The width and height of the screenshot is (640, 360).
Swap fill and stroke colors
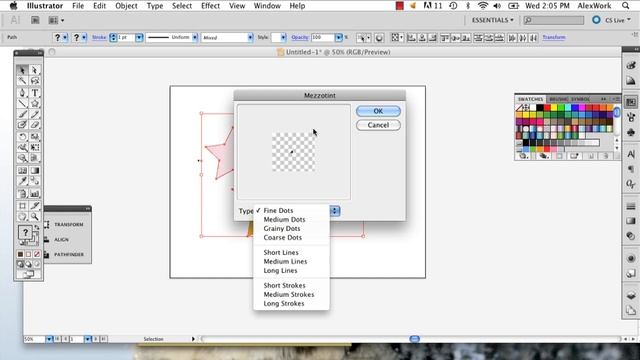[x=37, y=228]
